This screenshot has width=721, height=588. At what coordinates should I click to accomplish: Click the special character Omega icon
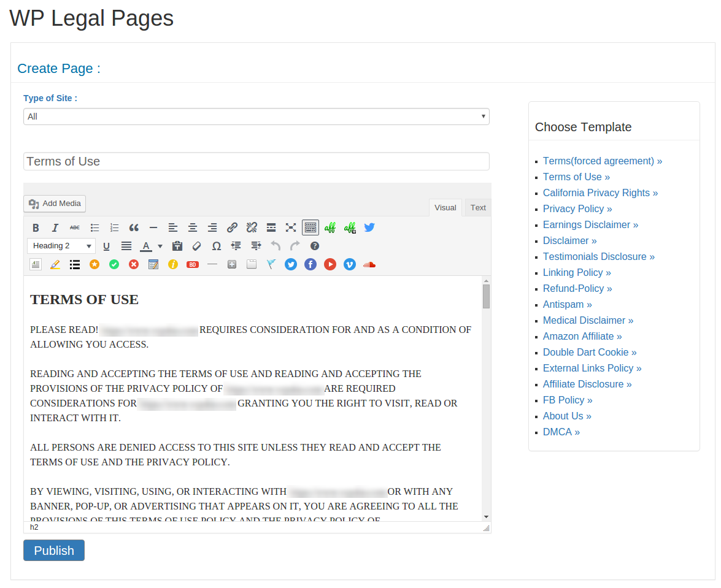coord(217,246)
